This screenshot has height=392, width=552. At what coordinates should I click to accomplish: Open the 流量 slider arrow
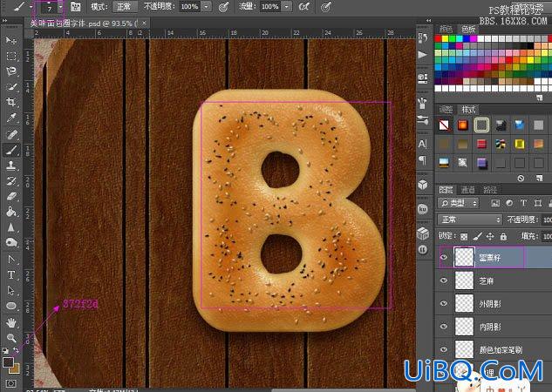point(287,6)
